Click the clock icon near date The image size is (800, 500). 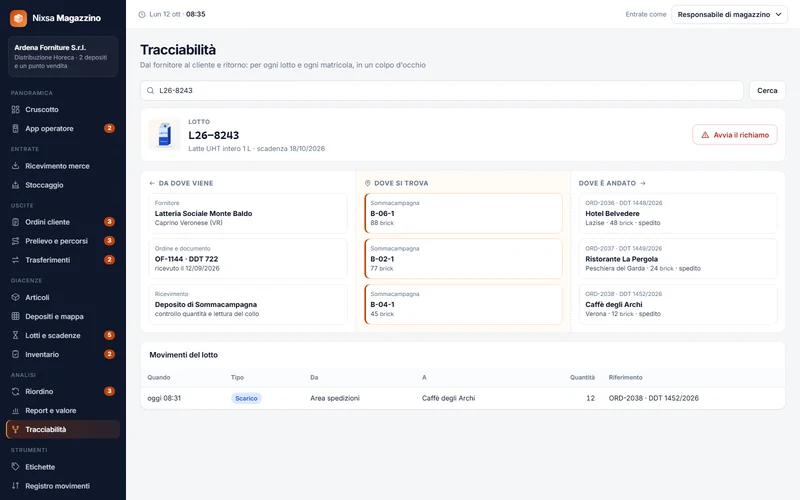point(142,14)
